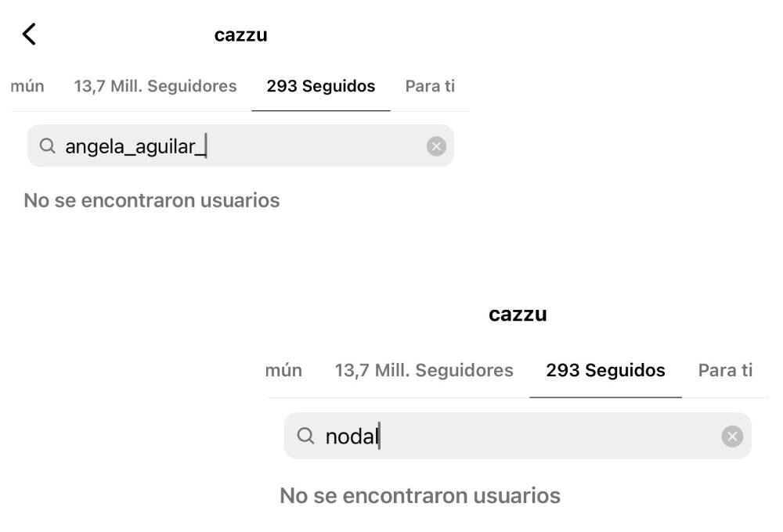783x532 pixels.
Task: Click the magnifying glass in the angela_aguilar_ search bar
Action: coord(47,146)
